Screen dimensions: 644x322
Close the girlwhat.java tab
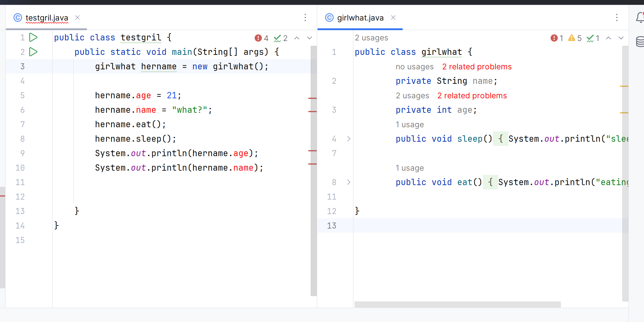[x=393, y=17]
